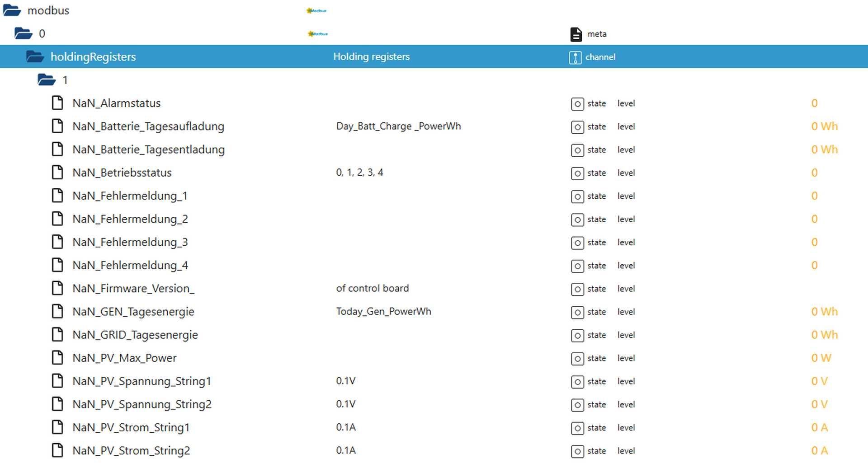Collapse the folder named 0
Screen dimensions: 868x463
coord(23,33)
